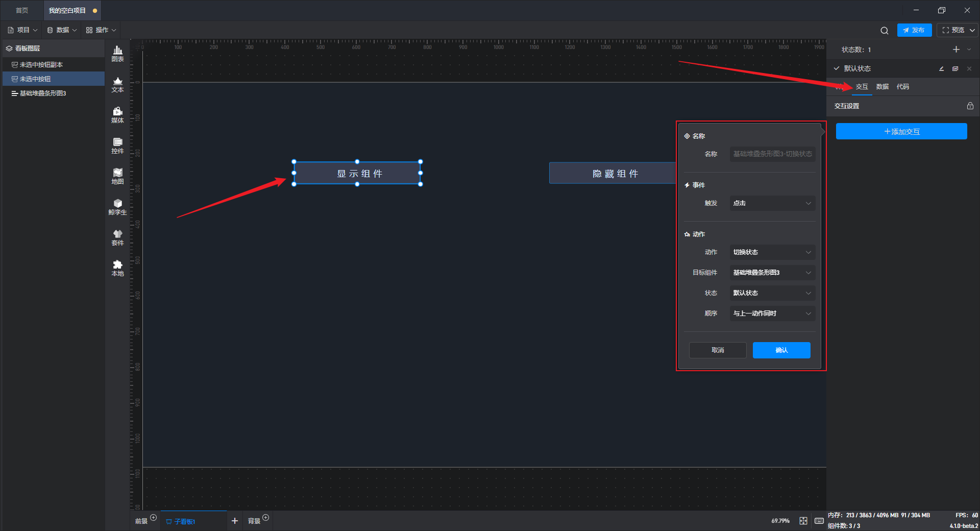Add a new sub-board with the plus button

[235, 521]
